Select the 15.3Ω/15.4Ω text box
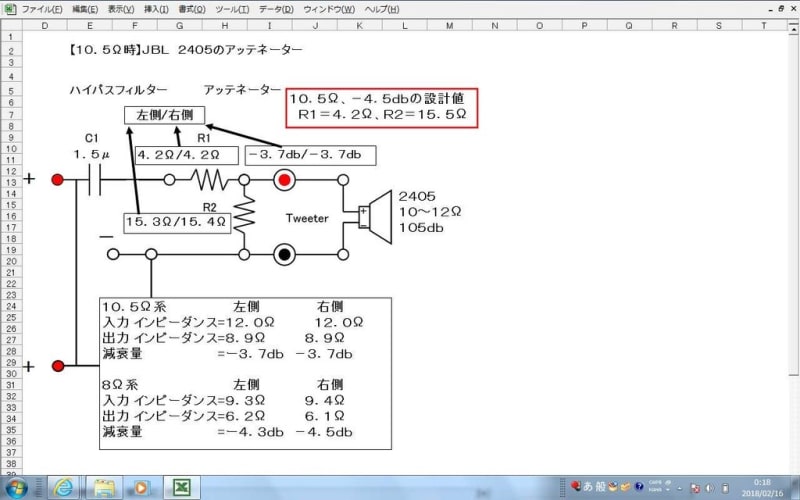Image resolution: width=800 pixels, height=500 pixels. [x=177, y=223]
